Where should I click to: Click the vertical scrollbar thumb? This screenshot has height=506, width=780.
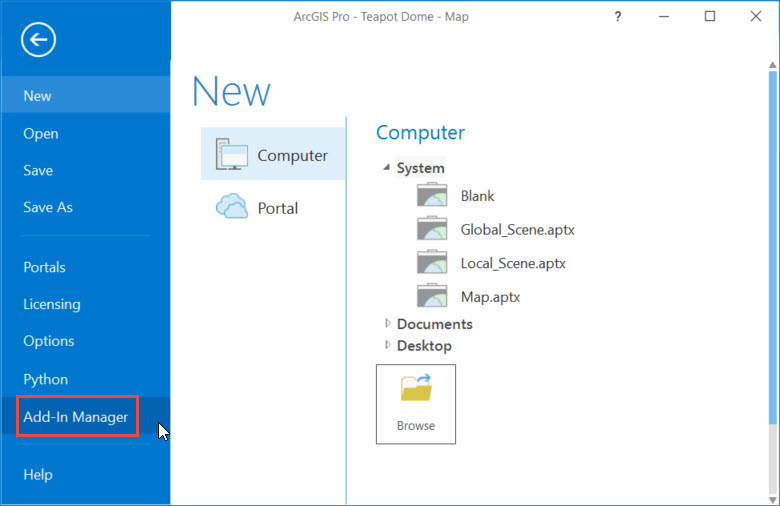pyautogui.click(x=773, y=248)
